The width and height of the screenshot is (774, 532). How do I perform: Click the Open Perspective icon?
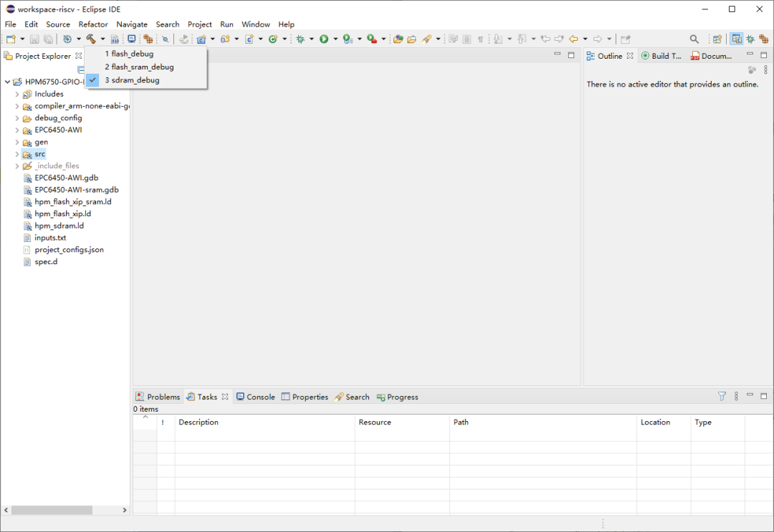(717, 39)
